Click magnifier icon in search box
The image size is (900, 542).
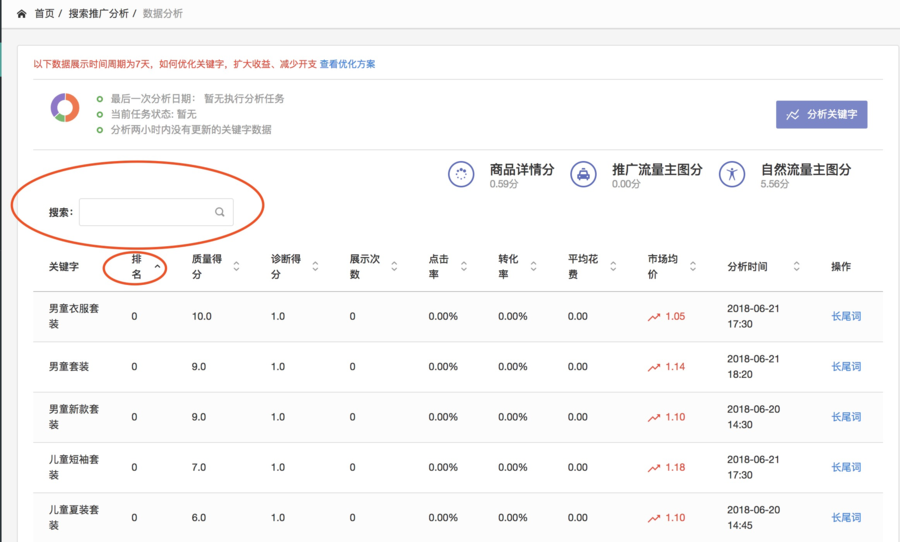coord(219,212)
